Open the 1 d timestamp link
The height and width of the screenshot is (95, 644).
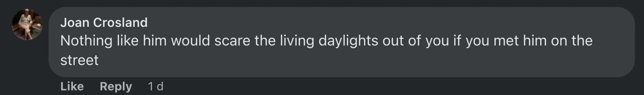click(x=156, y=86)
